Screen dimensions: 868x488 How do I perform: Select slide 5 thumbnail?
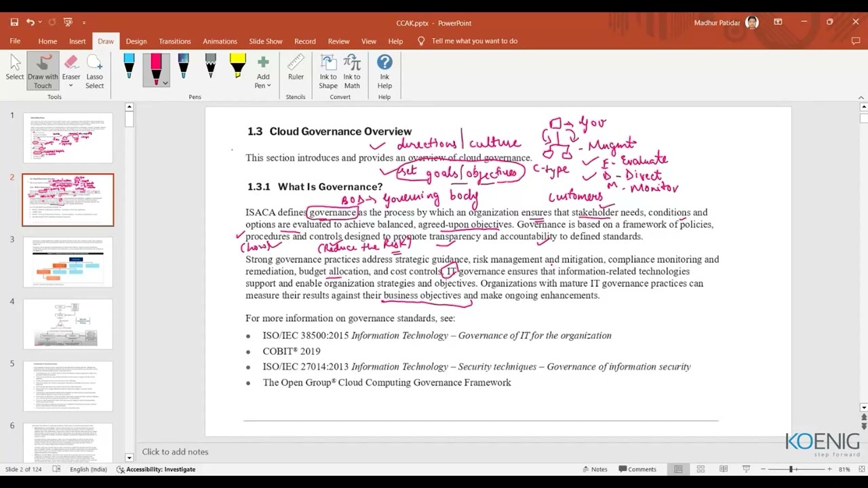(x=68, y=386)
